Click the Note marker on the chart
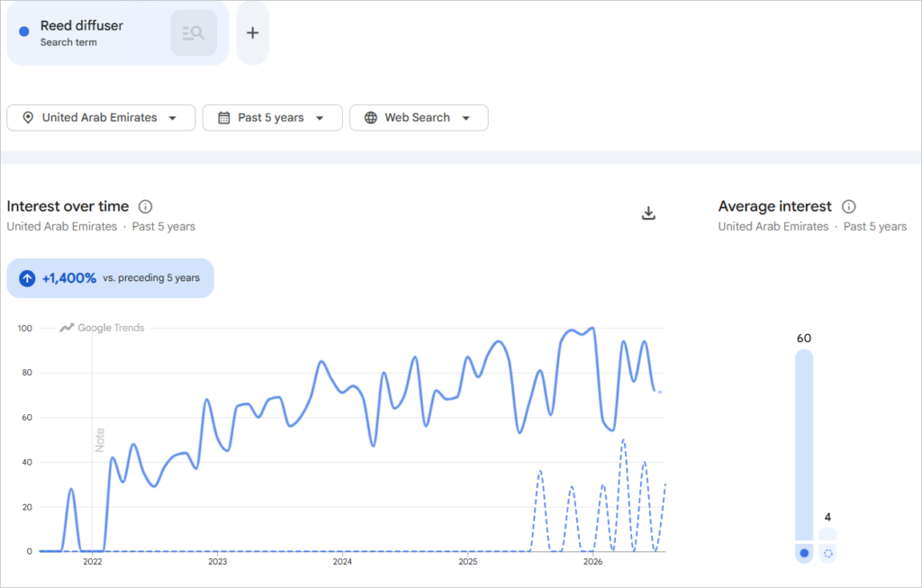The width and height of the screenshot is (922, 588). [x=100, y=439]
